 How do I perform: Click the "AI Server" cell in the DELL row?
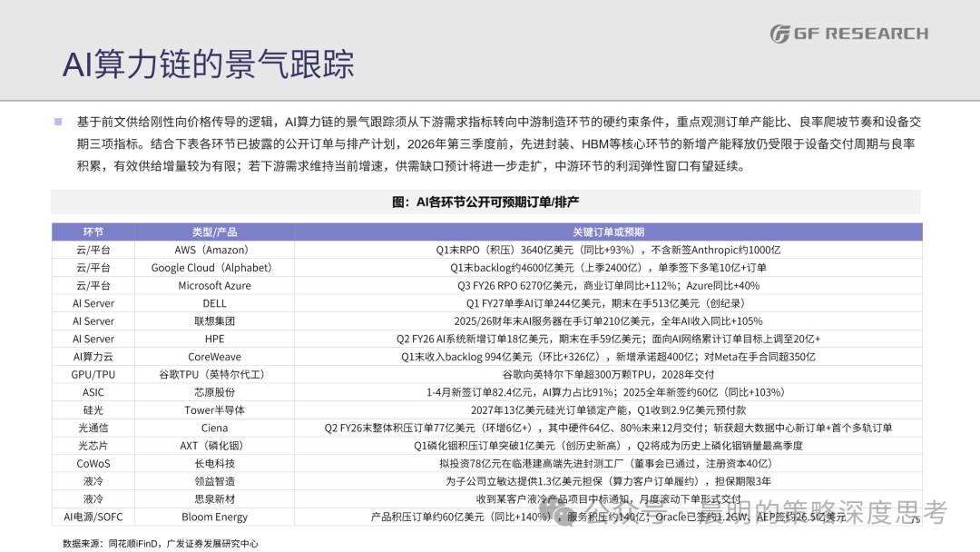(93, 303)
